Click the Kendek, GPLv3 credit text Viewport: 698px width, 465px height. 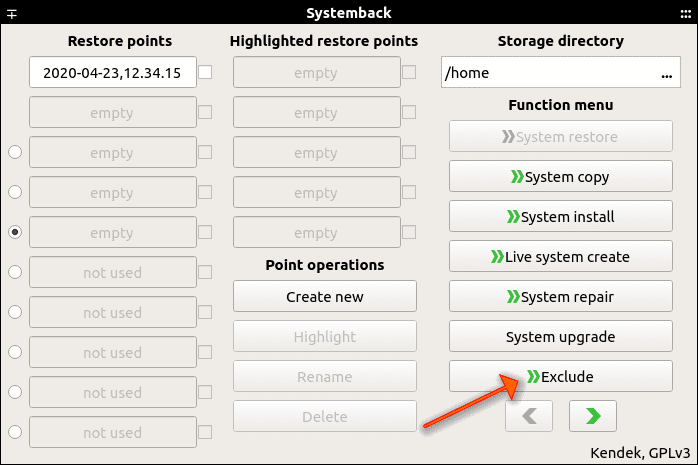point(640,453)
